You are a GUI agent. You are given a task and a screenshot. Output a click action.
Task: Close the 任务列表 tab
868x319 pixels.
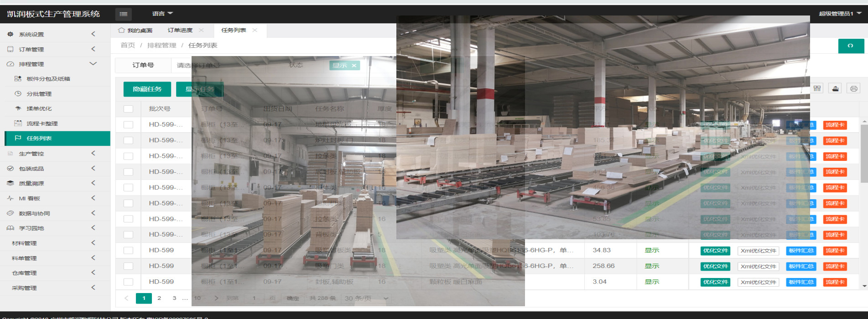pos(255,30)
